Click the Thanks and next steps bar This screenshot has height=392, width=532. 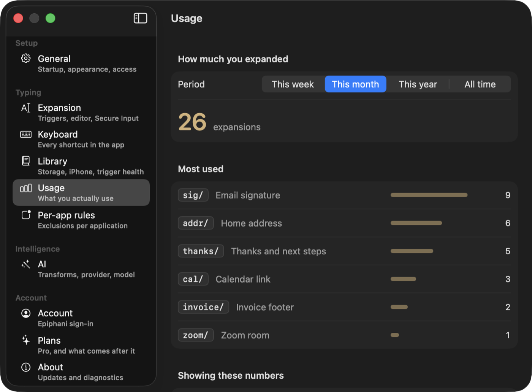pos(412,251)
